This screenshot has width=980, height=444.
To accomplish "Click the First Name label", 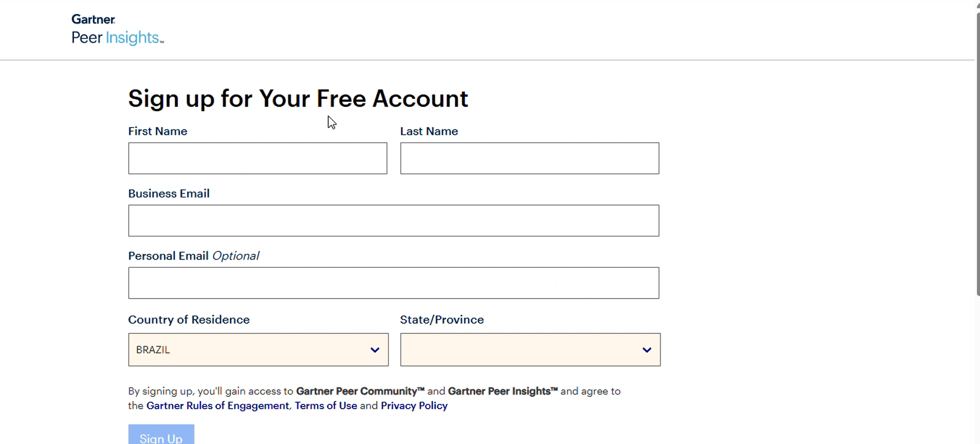I will point(157,131).
